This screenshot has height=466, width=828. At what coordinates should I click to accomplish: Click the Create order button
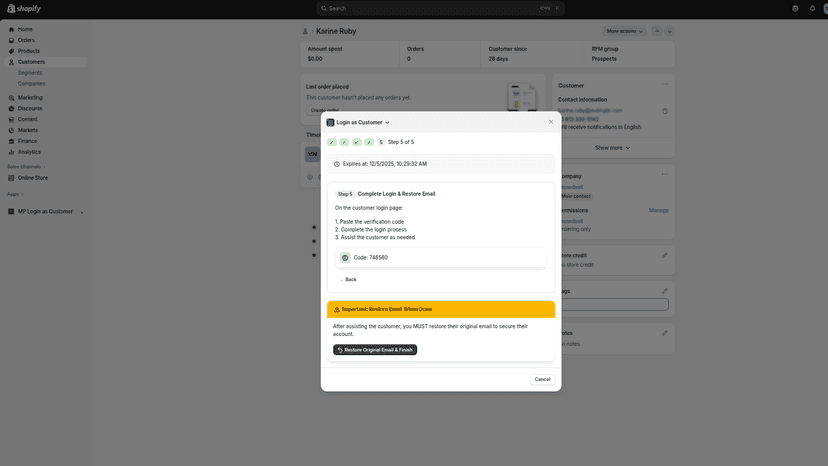[325, 110]
